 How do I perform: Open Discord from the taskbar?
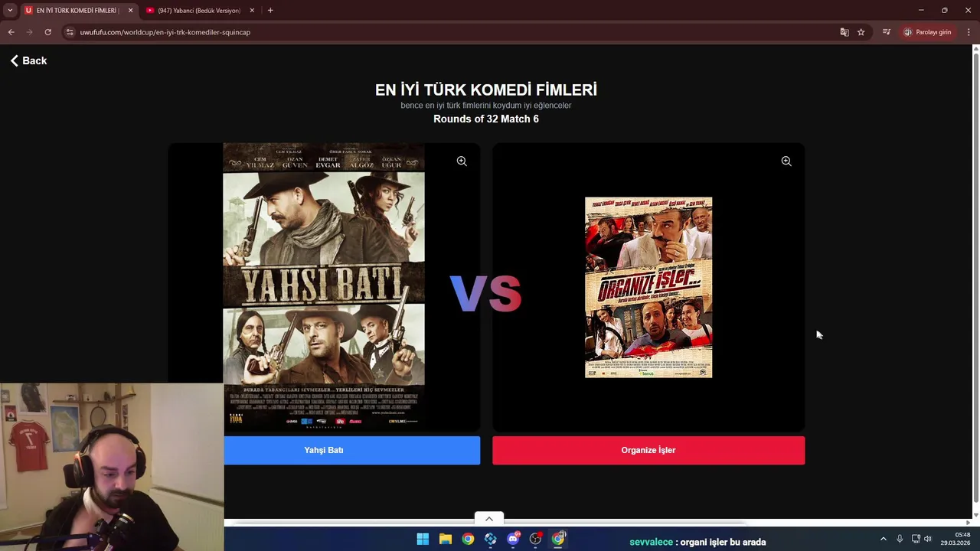pos(513,539)
